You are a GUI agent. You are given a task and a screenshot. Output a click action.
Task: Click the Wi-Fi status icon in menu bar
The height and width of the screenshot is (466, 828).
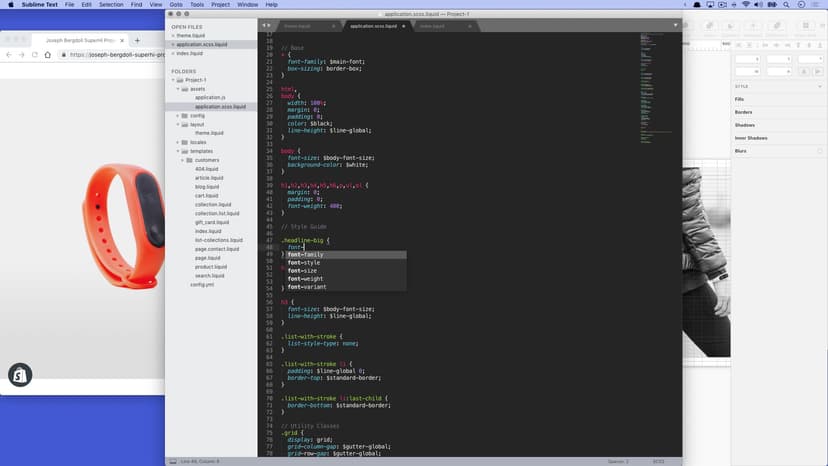click(x=745, y=5)
